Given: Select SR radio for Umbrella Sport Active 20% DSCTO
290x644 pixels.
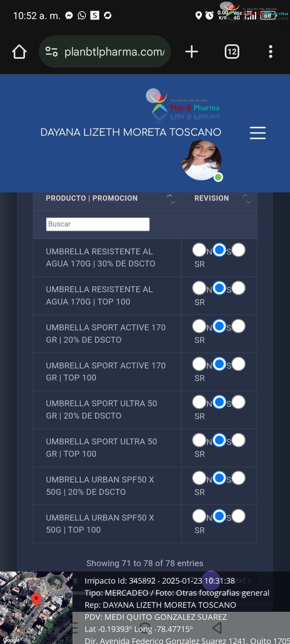Looking at the screenshot, I should [238, 326].
